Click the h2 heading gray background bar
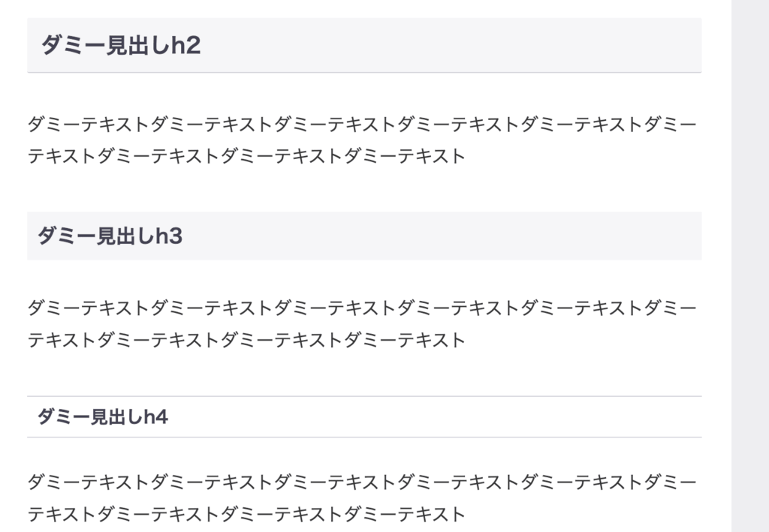Screen dimensions: 769x532 pos(364,45)
